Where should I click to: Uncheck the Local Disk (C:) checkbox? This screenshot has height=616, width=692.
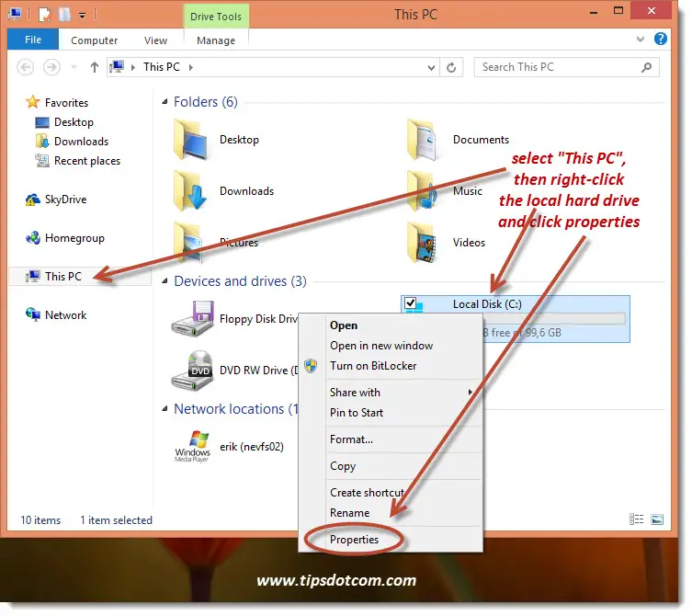411,302
